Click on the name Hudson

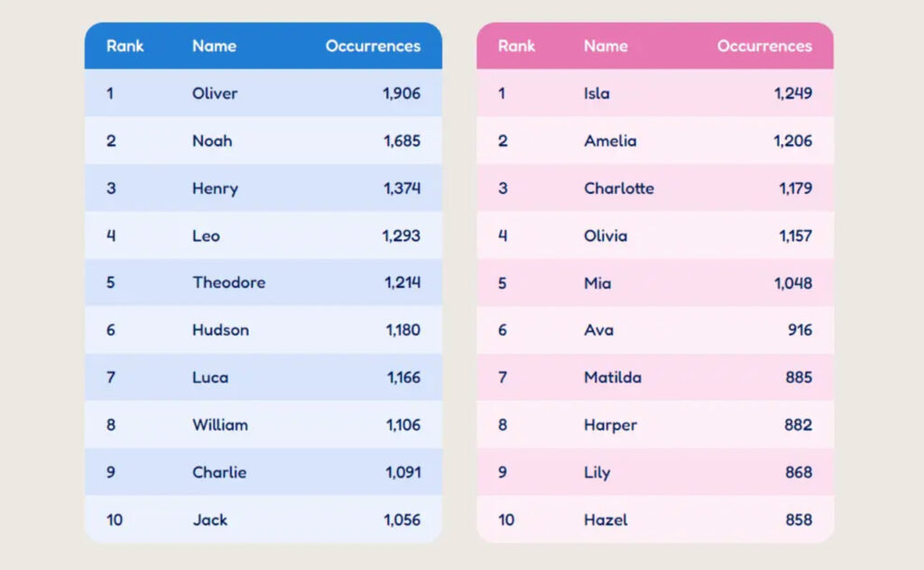click(x=220, y=330)
